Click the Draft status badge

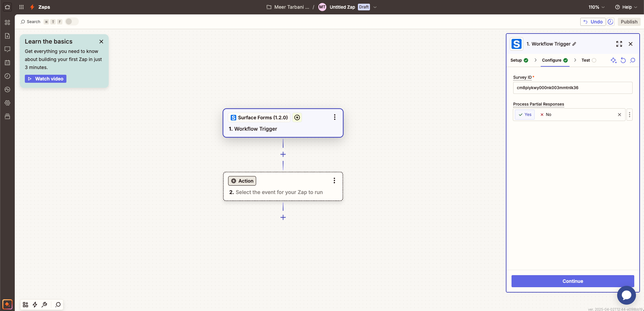(x=364, y=7)
